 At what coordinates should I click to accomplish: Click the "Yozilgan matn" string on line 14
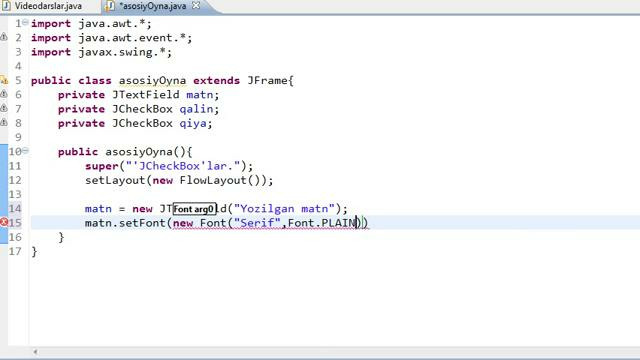click(x=284, y=209)
